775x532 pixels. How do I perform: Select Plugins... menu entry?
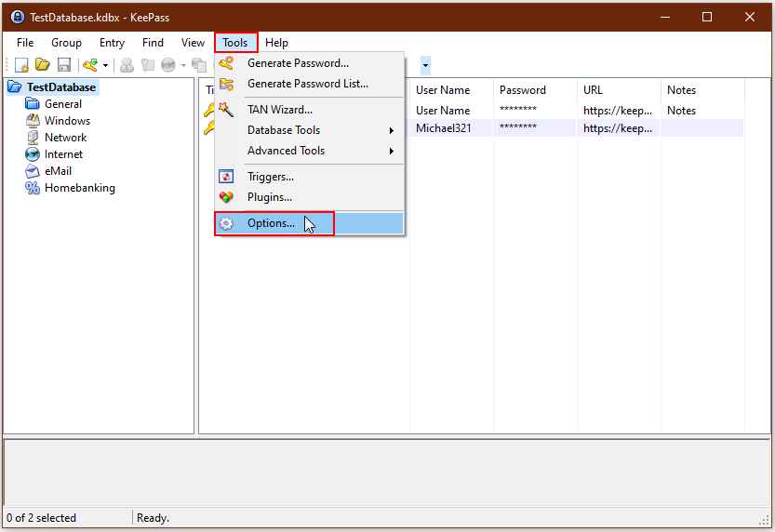coord(310,197)
